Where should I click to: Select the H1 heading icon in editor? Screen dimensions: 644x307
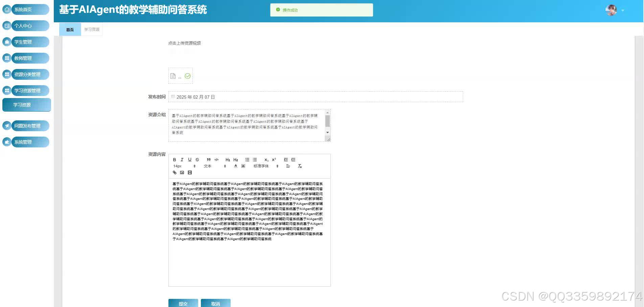tap(228, 159)
